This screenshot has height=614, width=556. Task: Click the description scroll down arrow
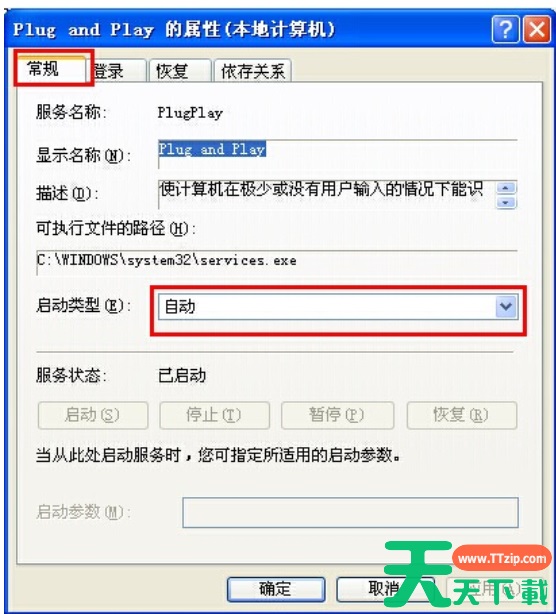(x=505, y=202)
